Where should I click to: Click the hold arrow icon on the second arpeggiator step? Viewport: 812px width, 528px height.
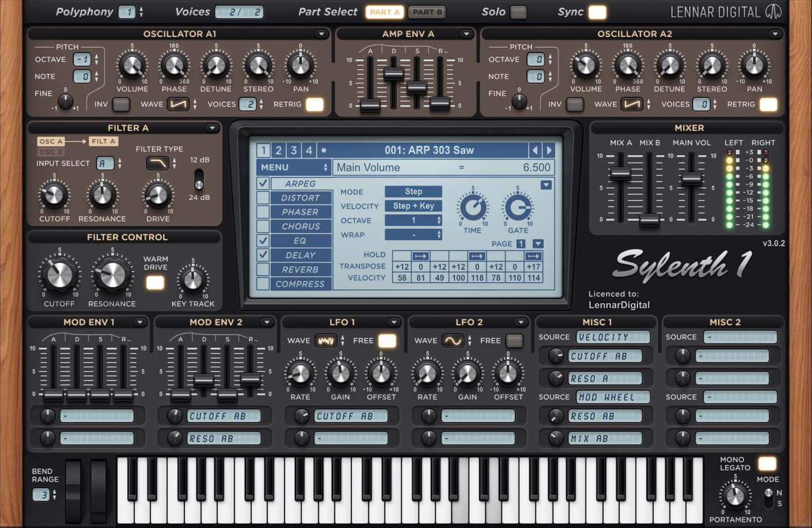click(x=420, y=255)
